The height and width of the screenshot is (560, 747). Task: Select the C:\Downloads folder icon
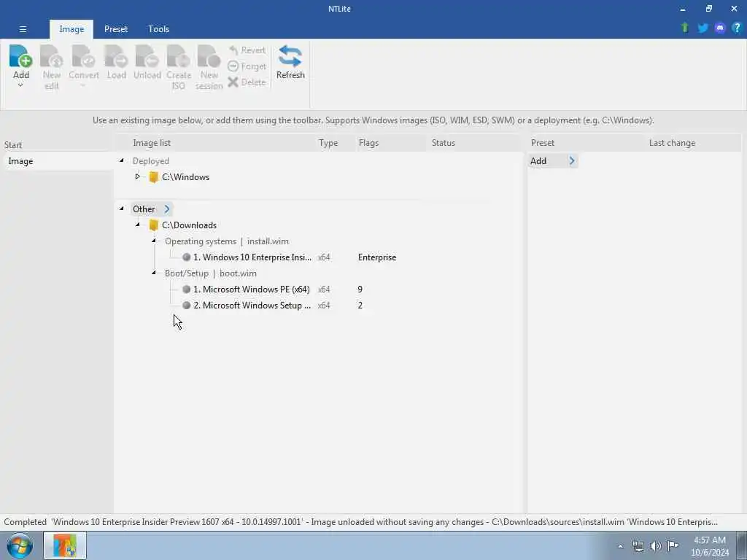pyautogui.click(x=153, y=225)
